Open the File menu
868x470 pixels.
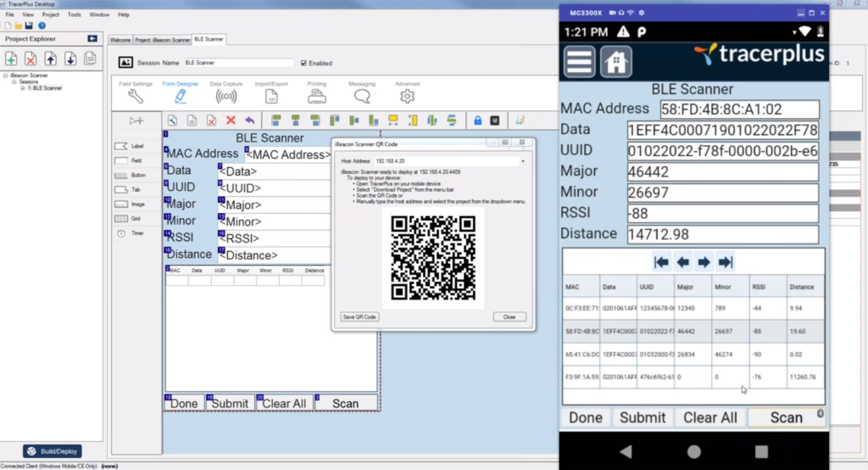pyautogui.click(x=10, y=14)
